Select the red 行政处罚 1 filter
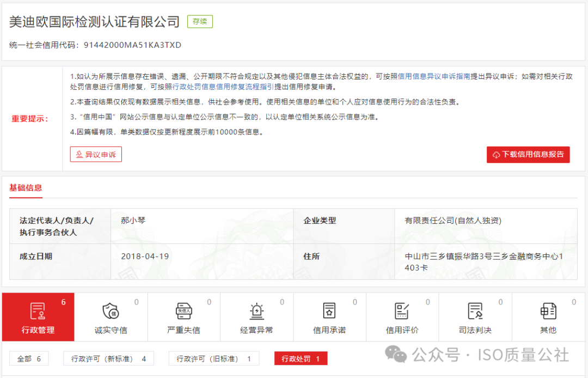The height and width of the screenshot is (378, 588). pyautogui.click(x=300, y=358)
